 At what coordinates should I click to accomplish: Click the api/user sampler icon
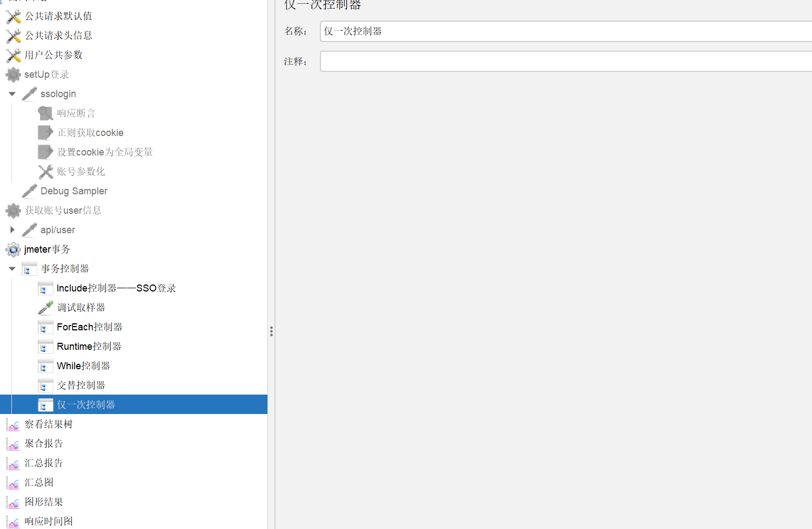(30, 230)
